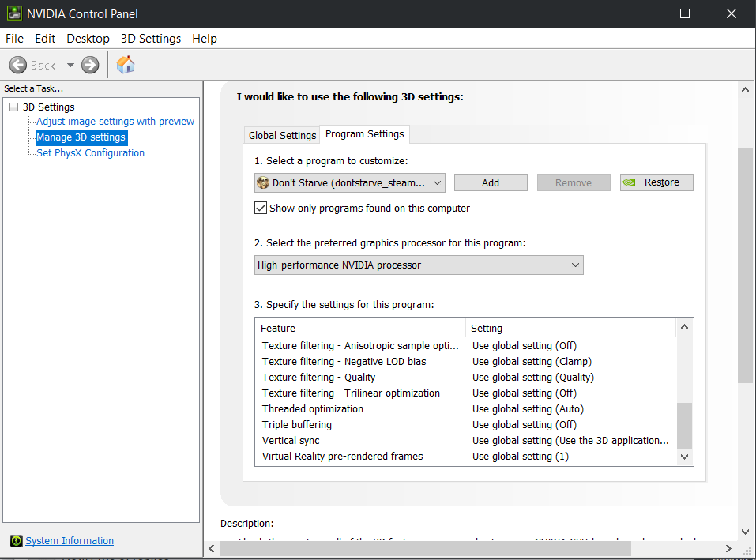Click the System Information icon
Viewport: 756px width, 560px height.
point(17,541)
